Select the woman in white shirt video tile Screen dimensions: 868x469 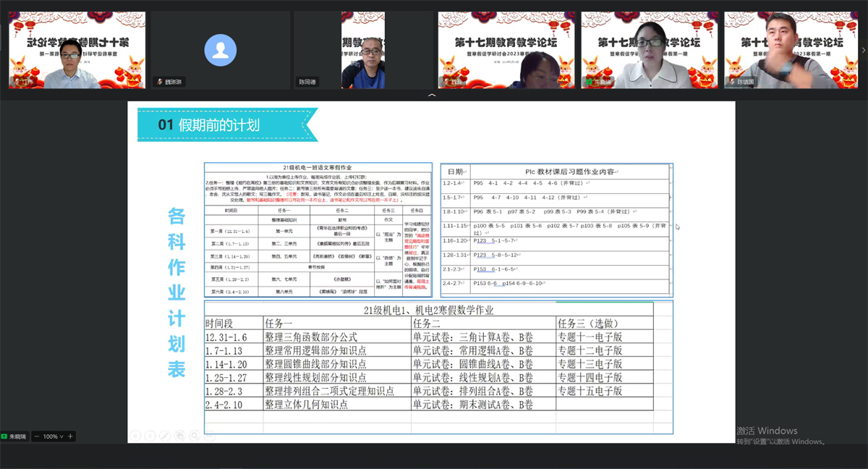(648, 49)
